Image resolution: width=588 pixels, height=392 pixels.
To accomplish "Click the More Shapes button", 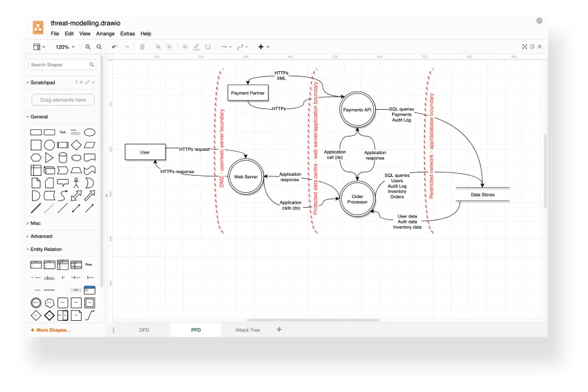I will coord(51,330).
